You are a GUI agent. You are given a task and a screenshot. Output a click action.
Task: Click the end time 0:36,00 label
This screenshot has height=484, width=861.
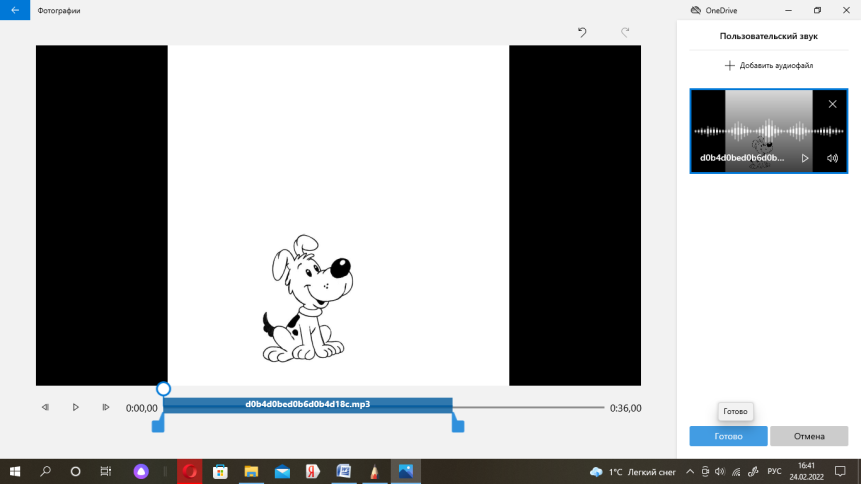pos(625,408)
